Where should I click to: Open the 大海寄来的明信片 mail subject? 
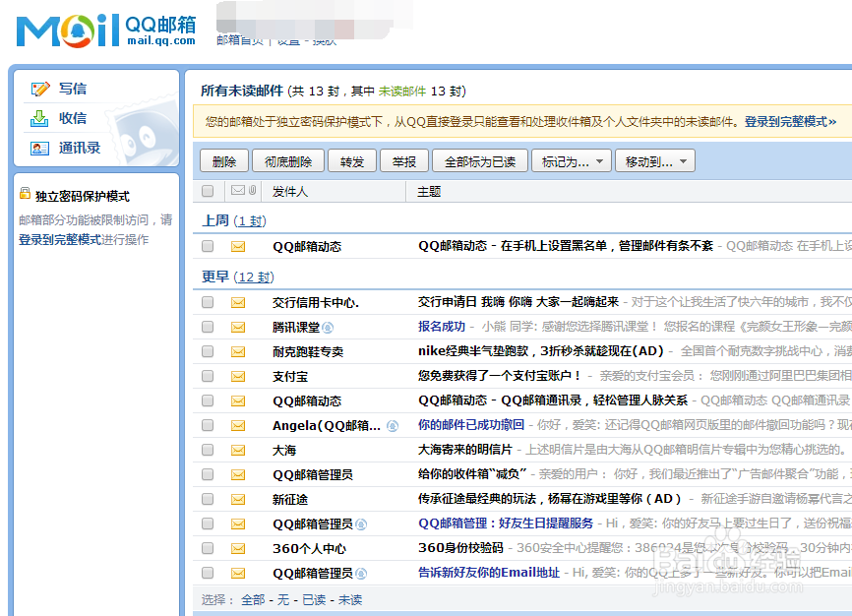(x=465, y=449)
